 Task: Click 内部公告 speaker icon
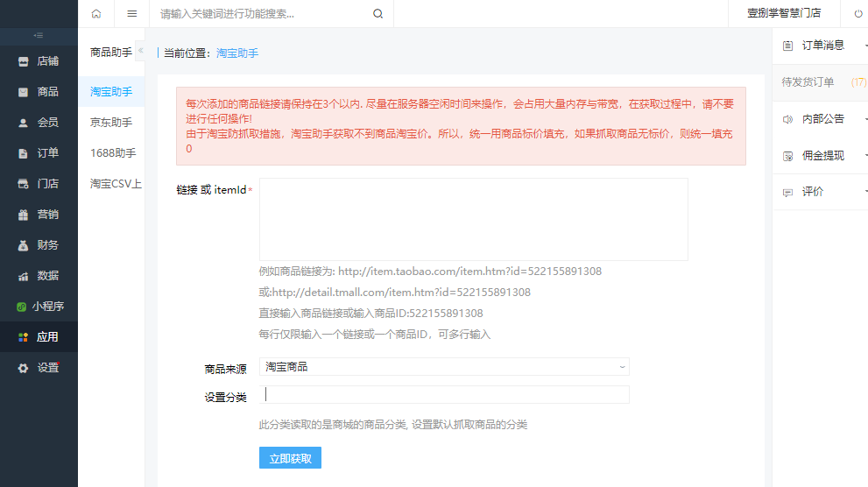[x=787, y=119]
